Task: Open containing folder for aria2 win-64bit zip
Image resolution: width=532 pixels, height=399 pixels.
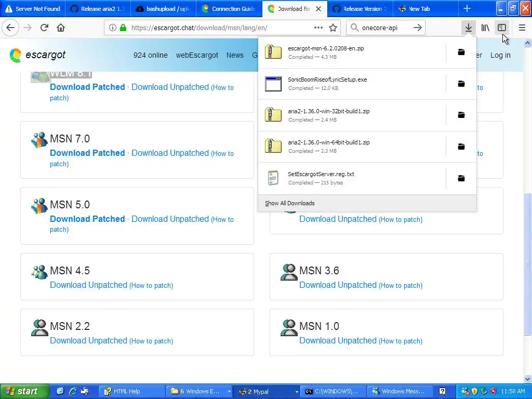Action: [461, 147]
